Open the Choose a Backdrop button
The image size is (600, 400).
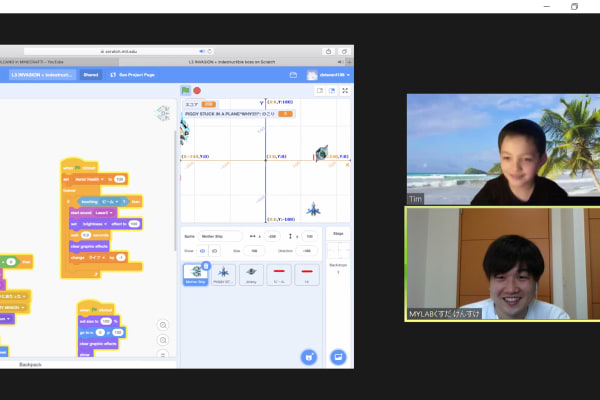(338, 356)
